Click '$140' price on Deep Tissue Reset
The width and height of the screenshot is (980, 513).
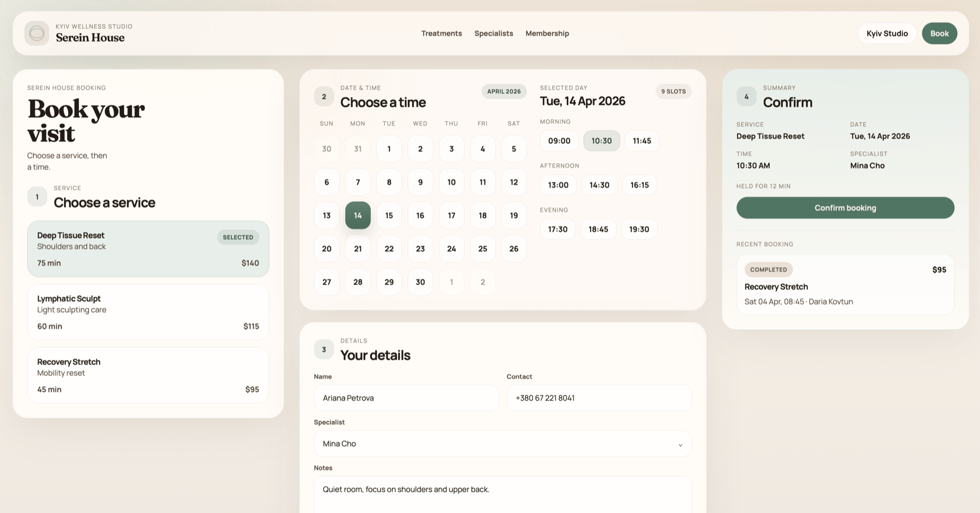[250, 263]
